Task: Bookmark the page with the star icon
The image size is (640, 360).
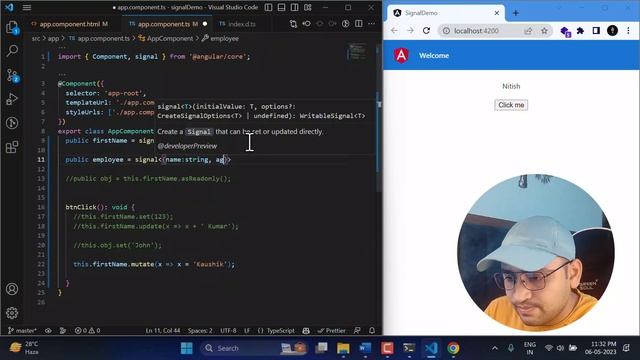Action: pyautogui.click(x=544, y=31)
